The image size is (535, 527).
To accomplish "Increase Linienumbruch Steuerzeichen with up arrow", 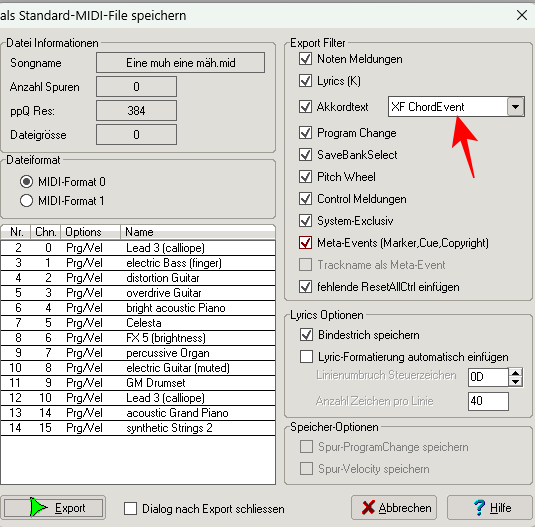I will [x=516, y=372].
